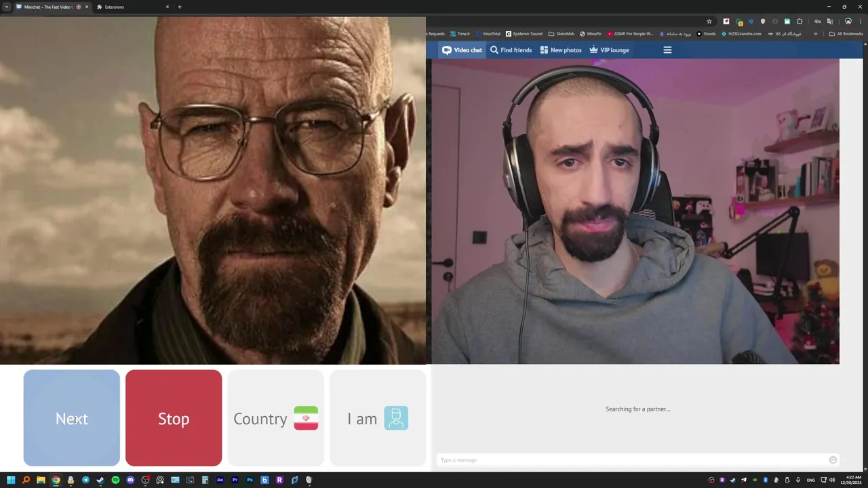Open the All Bookmarks folder
Viewport: 868px width, 488px height.
tap(846, 34)
